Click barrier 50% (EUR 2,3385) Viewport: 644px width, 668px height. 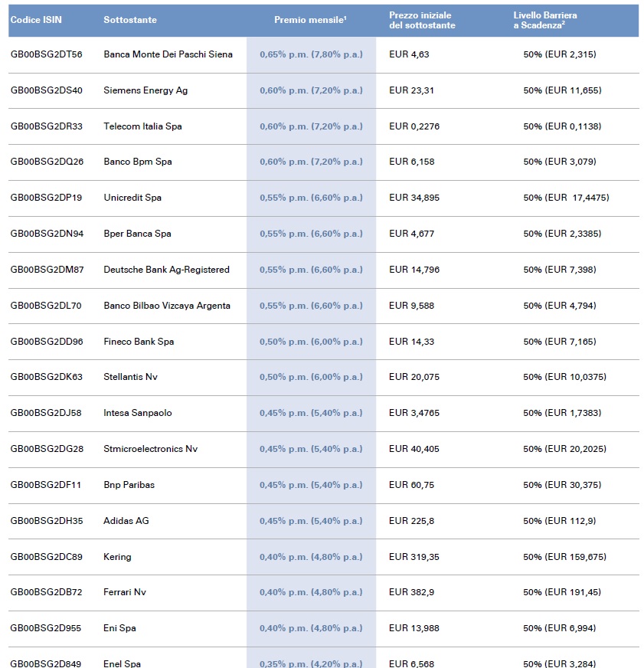(x=562, y=234)
